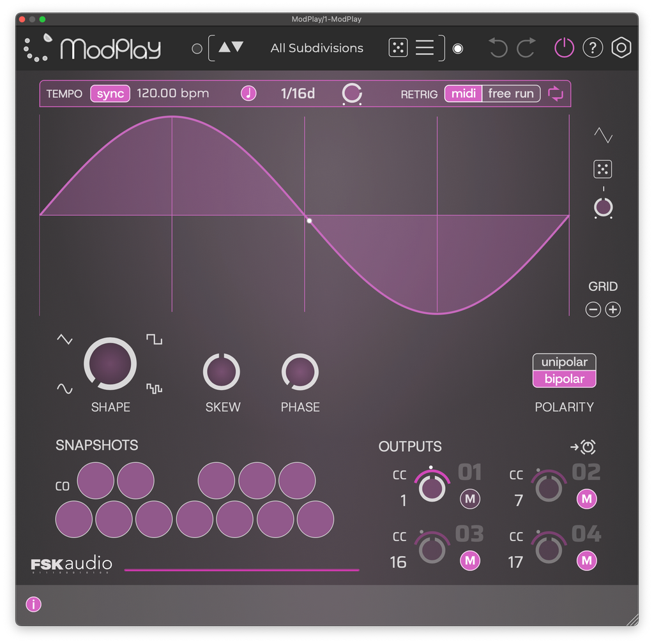This screenshot has width=654, height=644.
Task: Click the retrig loop icon next to free run
Action: click(x=555, y=93)
